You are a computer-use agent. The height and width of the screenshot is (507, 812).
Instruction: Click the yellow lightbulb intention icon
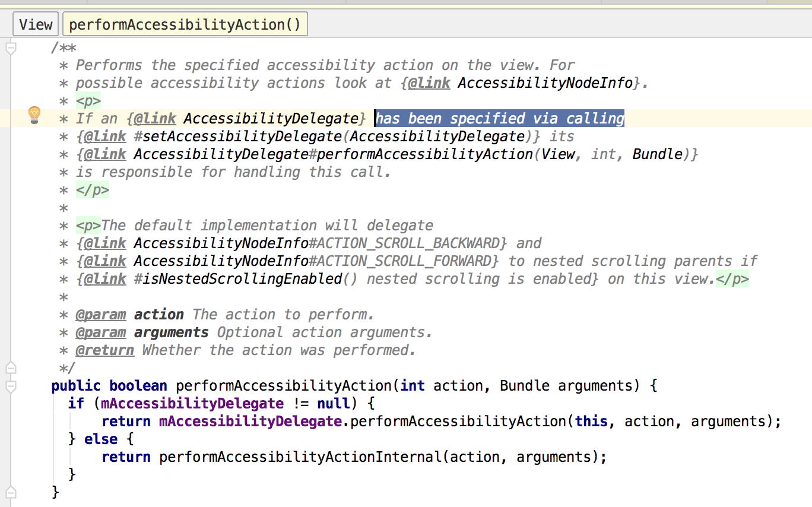coord(34,115)
